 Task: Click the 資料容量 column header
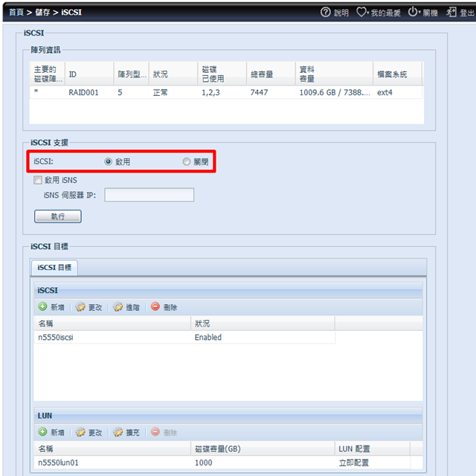pos(334,74)
